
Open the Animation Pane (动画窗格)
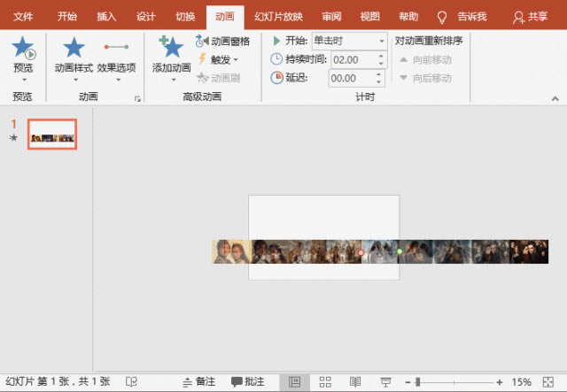pos(222,42)
